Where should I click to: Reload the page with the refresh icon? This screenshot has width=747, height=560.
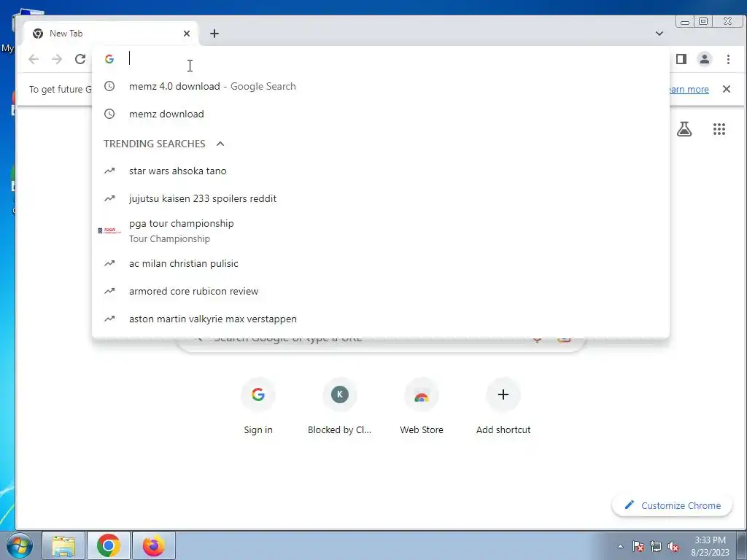coord(80,59)
